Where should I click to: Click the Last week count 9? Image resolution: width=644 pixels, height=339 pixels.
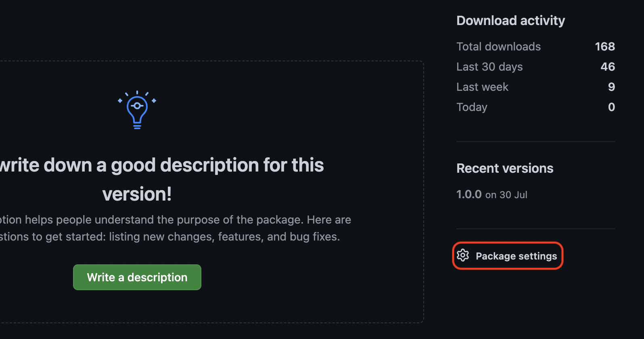click(611, 87)
